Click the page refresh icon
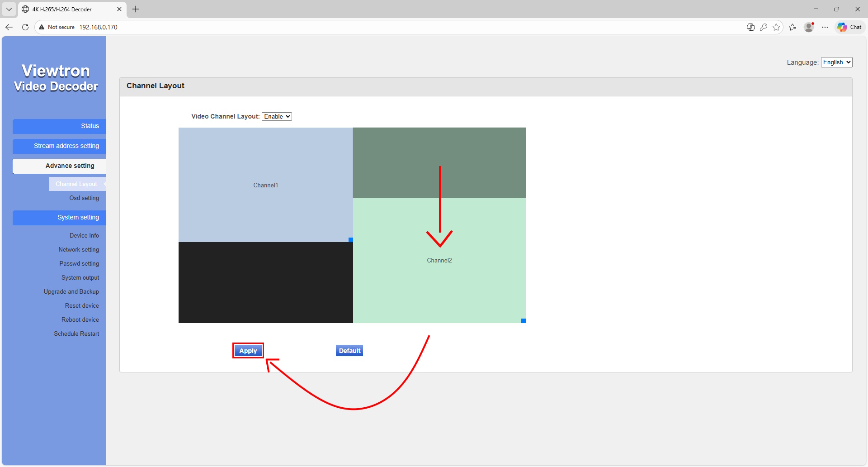The height and width of the screenshot is (467, 868). click(x=25, y=27)
